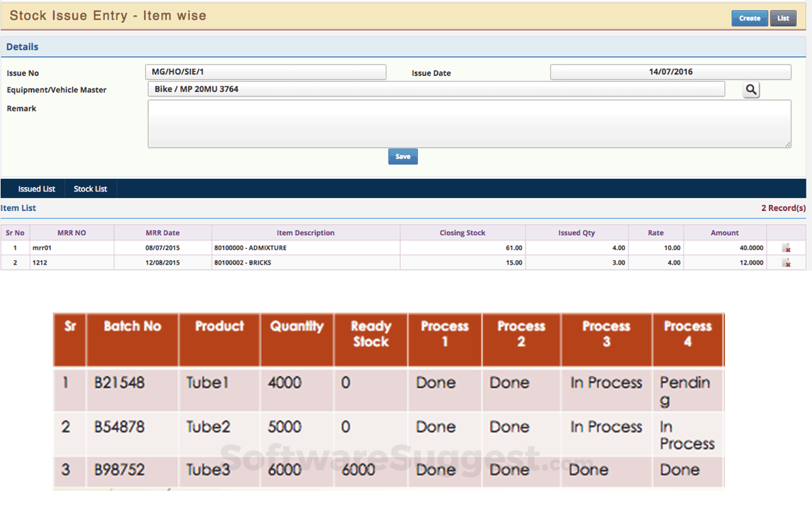Image resolution: width=812 pixels, height=525 pixels.
Task: Click the Rate column header
Action: point(656,233)
